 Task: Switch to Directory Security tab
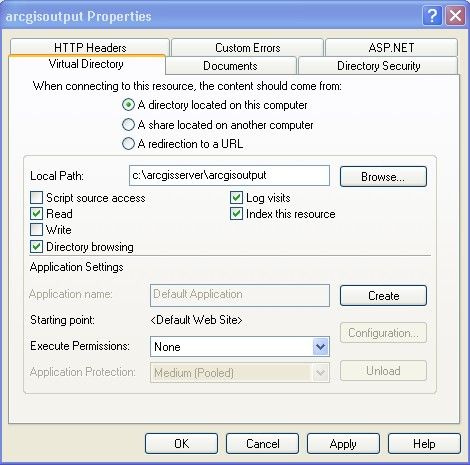tap(378, 66)
